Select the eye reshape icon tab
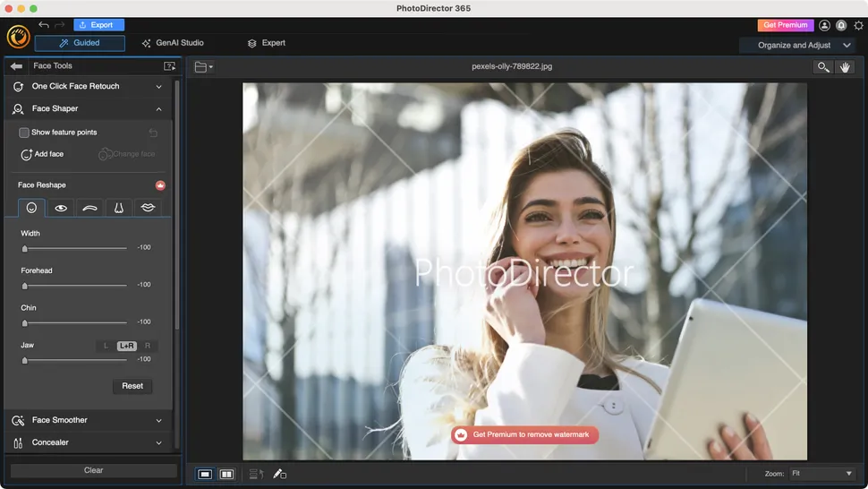This screenshot has height=489, width=868. coord(61,208)
